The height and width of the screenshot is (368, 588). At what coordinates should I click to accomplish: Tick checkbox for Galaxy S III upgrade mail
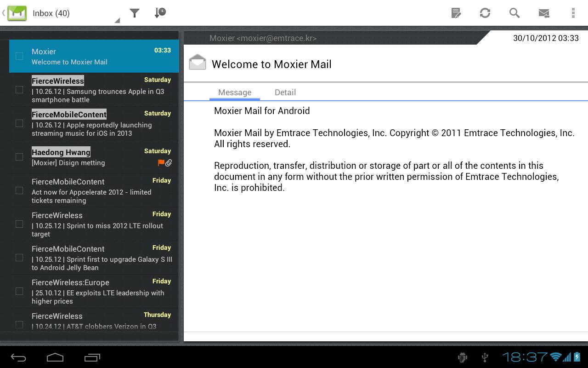pos(19,258)
